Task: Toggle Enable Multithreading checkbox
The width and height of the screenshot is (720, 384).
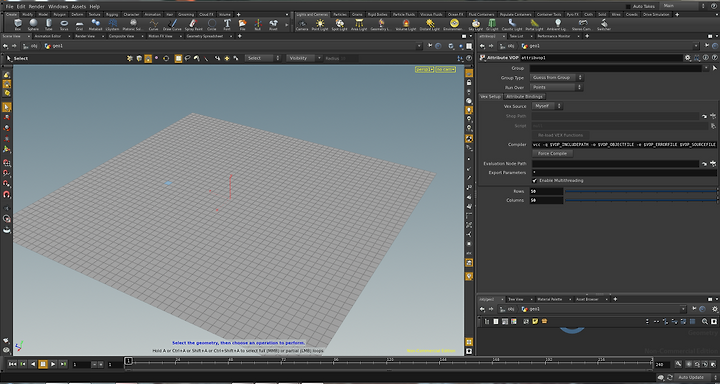Action: tap(534, 181)
